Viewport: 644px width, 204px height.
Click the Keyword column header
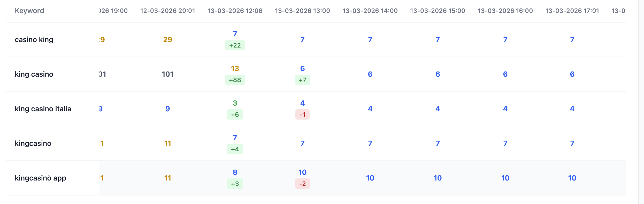[x=29, y=11]
